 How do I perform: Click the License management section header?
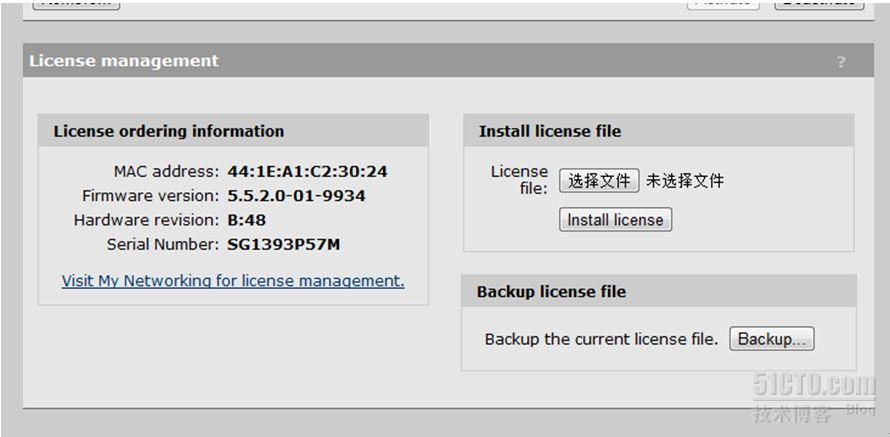tap(448, 61)
